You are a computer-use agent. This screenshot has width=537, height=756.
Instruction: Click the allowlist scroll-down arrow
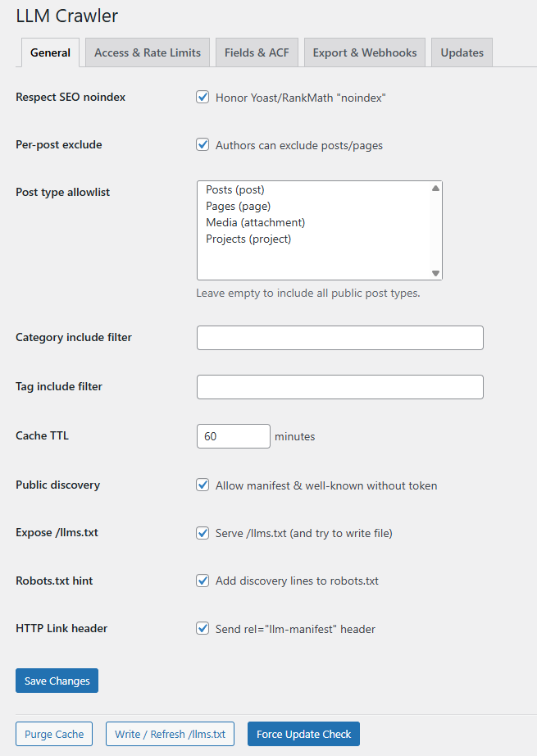coord(435,272)
